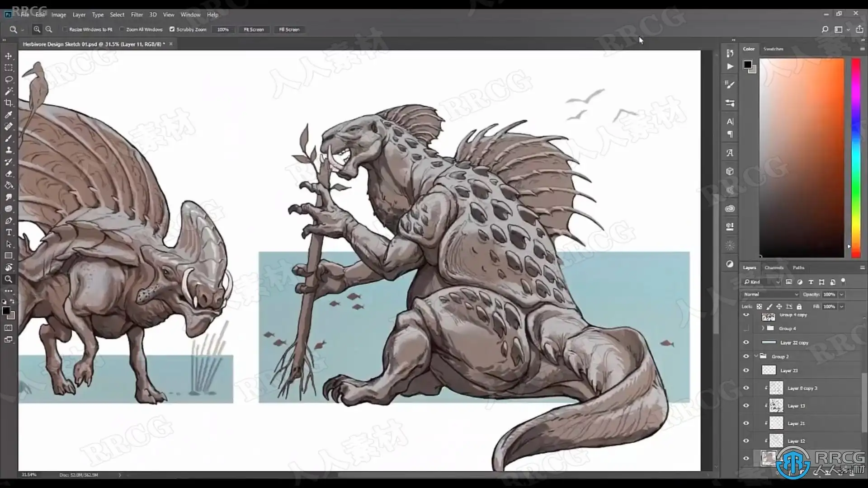Screen dimensions: 868x488
Task: Click the Fit Screen button
Action: click(x=254, y=29)
